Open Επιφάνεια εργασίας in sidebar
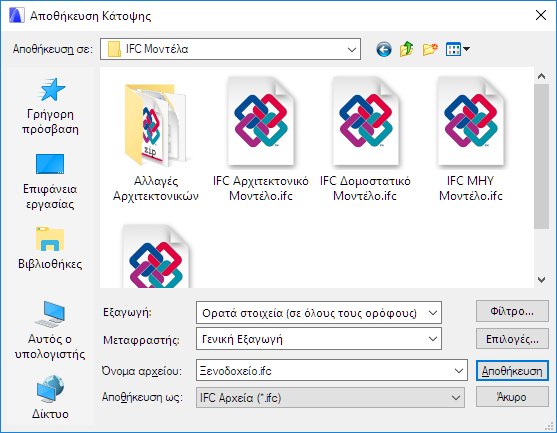The width and height of the screenshot is (557, 433). (50, 181)
